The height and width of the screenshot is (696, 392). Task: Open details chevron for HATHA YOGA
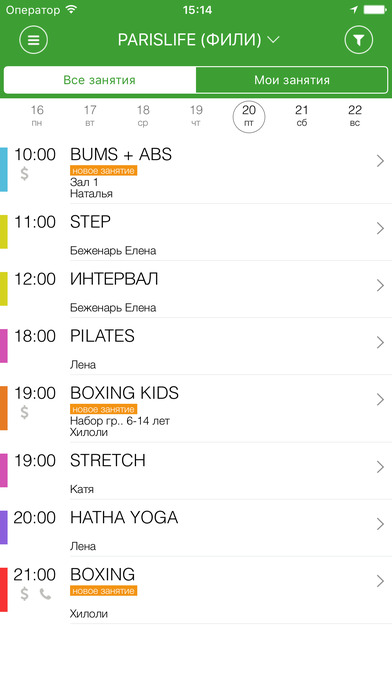380,524
